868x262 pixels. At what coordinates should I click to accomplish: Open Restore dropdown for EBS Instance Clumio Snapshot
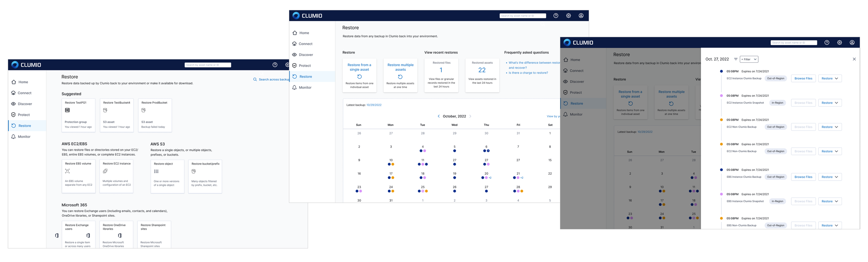coord(830,201)
